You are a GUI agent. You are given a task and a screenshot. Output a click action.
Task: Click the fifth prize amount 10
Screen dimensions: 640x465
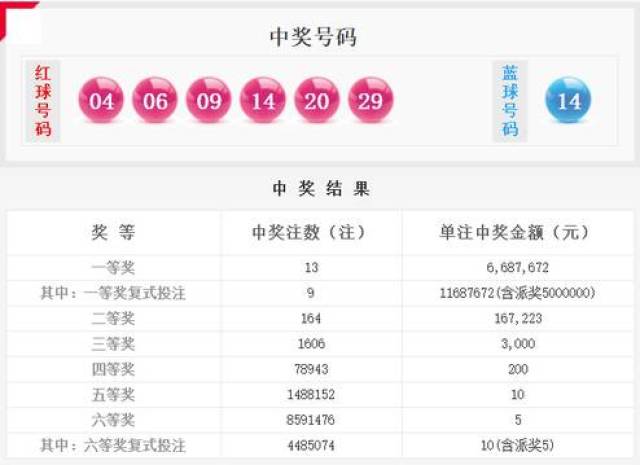(518, 394)
